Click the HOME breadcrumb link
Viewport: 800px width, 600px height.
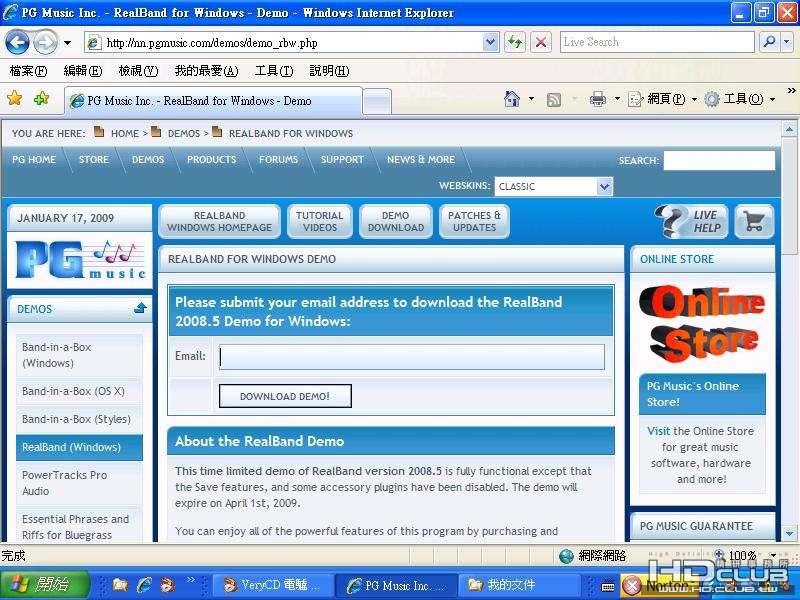tap(125, 133)
